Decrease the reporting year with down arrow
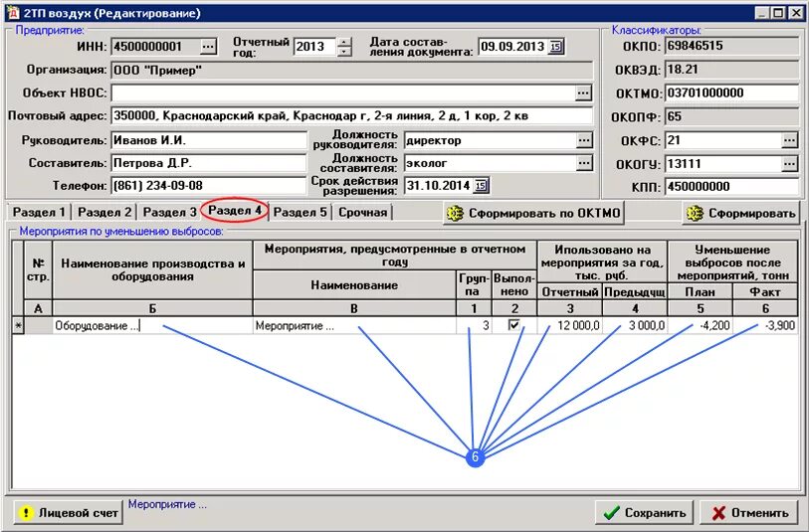 (344, 51)
